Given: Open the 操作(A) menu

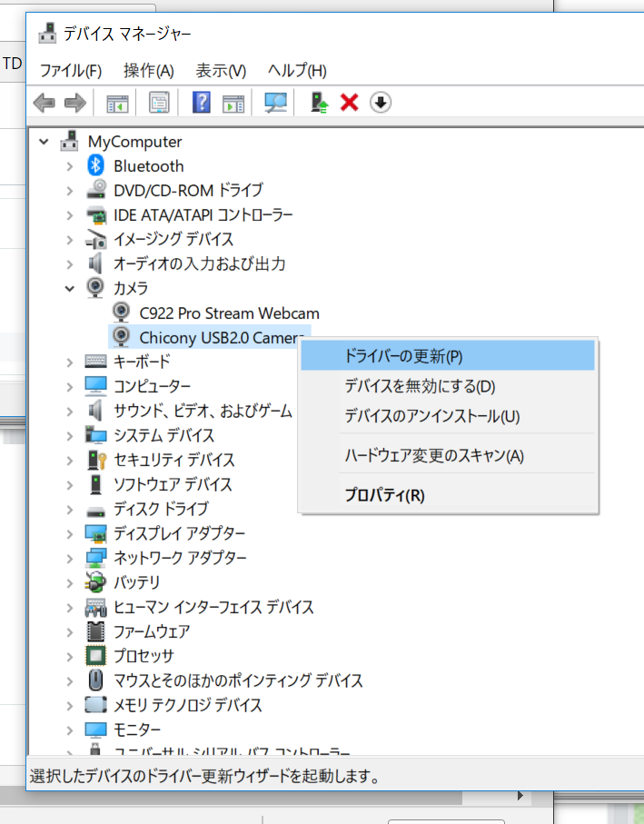Looking at the screenshot, I should click(x=149, y=71).
